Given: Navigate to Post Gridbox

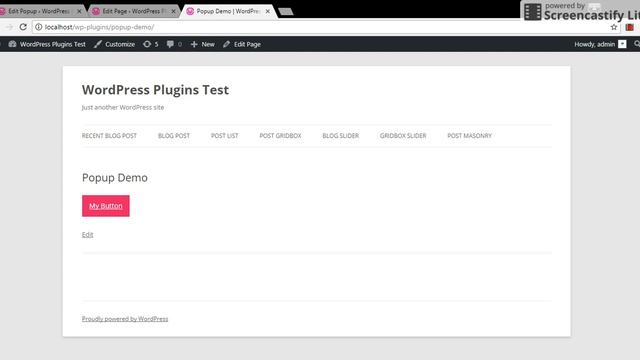Looking at the screenshot, I should pos(280,136).
